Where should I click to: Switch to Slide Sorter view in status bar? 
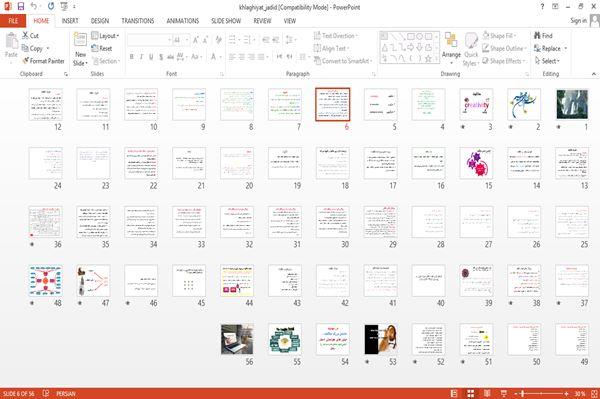(470, 393)
